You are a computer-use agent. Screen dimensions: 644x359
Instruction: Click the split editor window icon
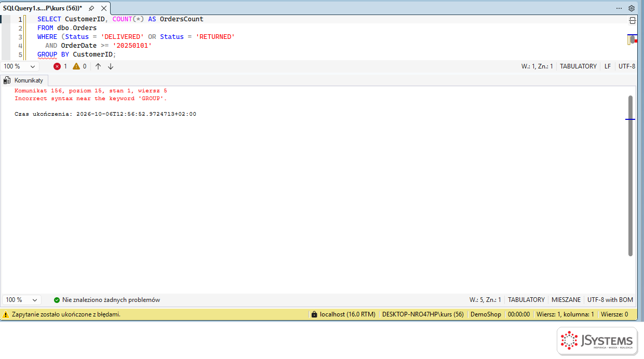(x=632, y=20)
